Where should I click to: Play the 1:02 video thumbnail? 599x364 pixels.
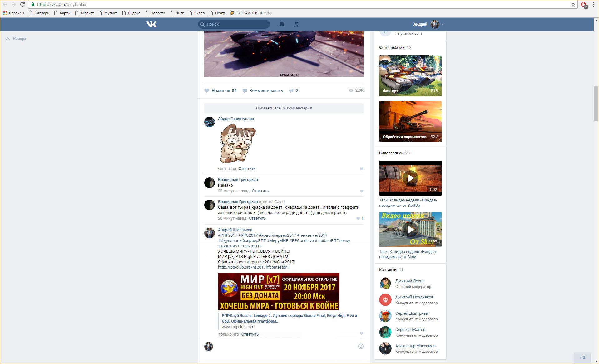(x=410, y=178)
